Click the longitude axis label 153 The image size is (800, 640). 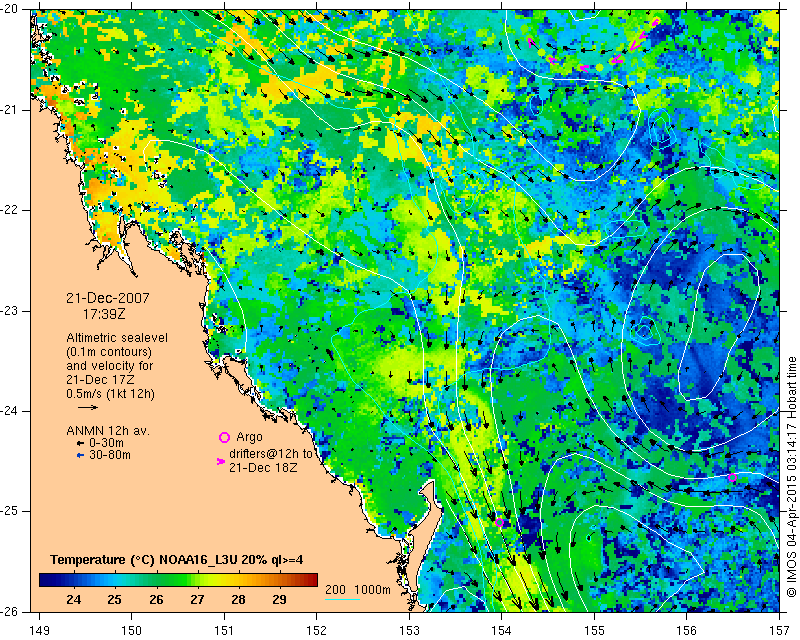click(409, 631)
